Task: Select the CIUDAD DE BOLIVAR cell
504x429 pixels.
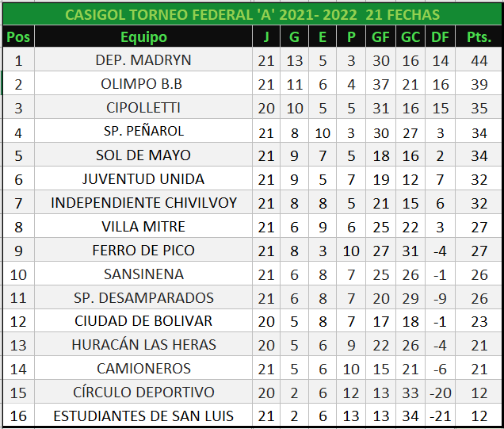Action: point(143,321)
